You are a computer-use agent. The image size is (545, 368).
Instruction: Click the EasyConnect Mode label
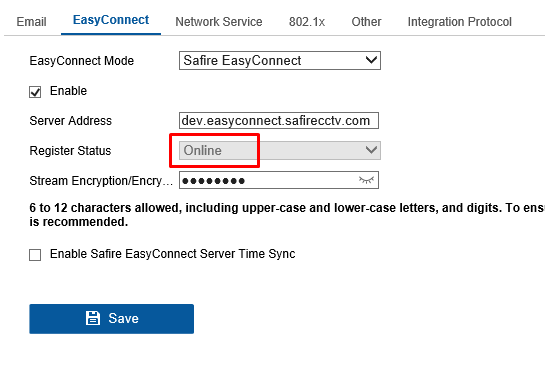click(82, 61)
